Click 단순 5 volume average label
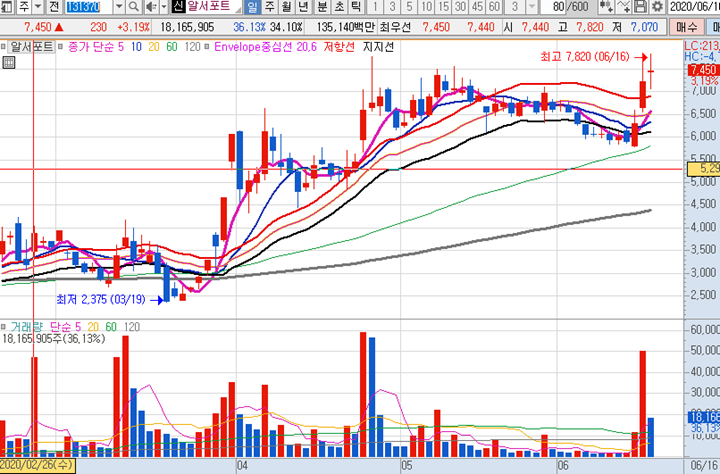720x474 pixels. (66, 327)
